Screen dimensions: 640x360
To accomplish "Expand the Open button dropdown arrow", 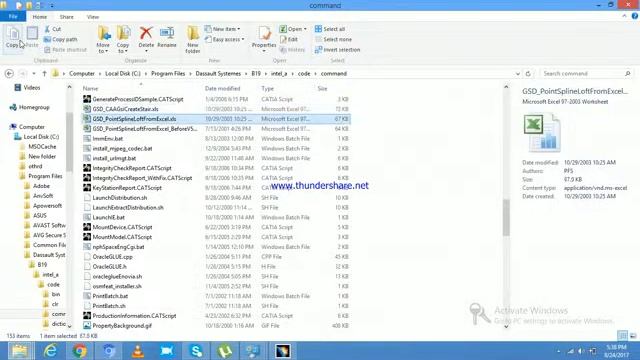I will click(305, 29).
